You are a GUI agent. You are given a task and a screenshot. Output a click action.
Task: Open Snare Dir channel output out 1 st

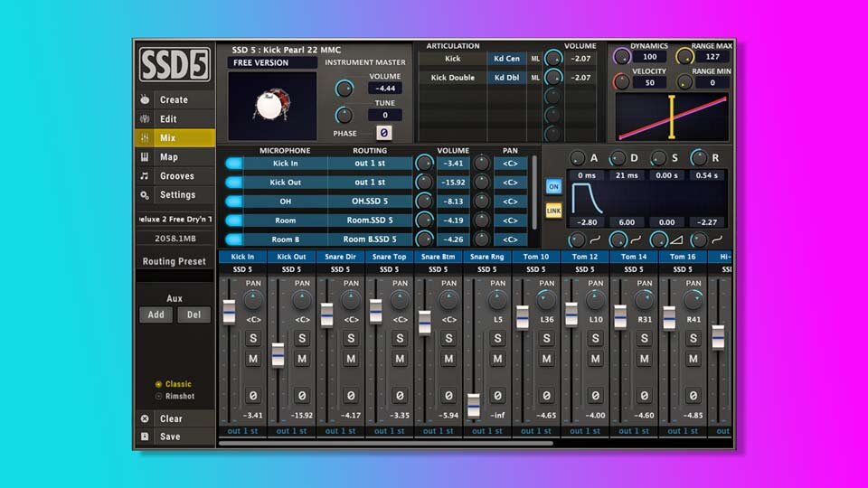point(341,431)
